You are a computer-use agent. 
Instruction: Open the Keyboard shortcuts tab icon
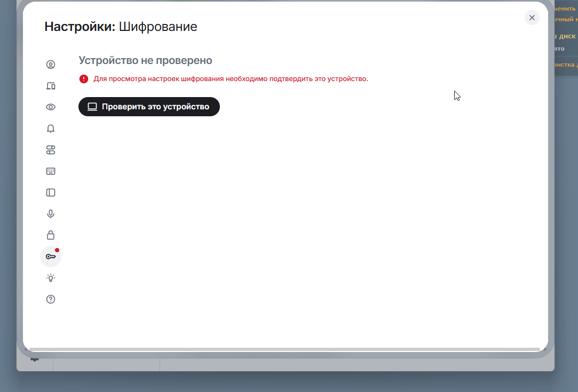click(51, 171)
